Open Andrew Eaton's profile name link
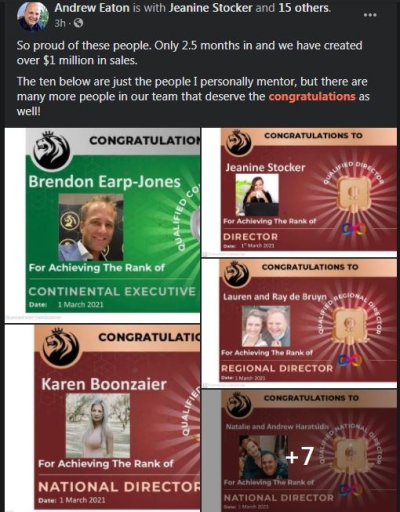 point(92,8)
